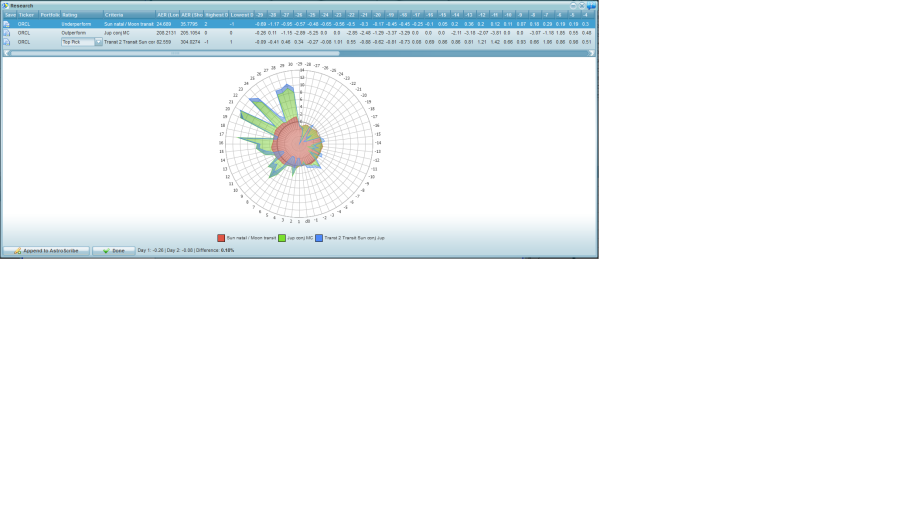Viewport: 900px width, 506px height.
Task: Click the horizontal scrollbar of the table
Action: coord(300,52)
